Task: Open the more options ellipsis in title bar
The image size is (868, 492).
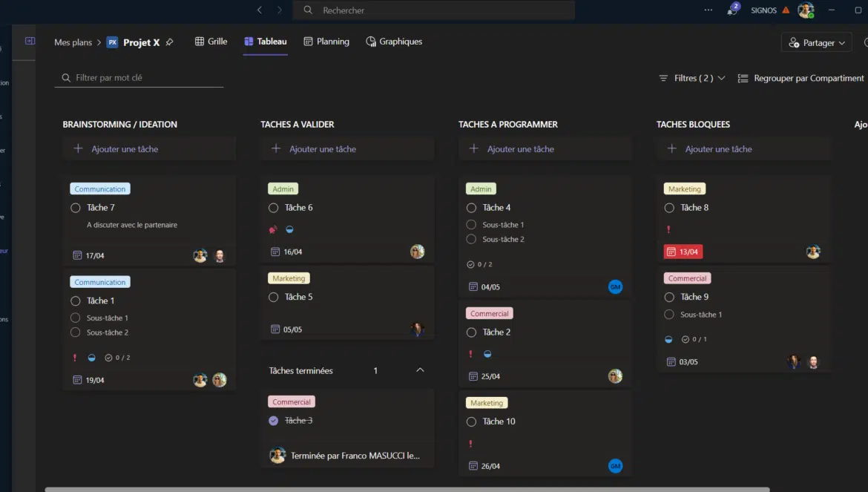Action: click(708, 10)
